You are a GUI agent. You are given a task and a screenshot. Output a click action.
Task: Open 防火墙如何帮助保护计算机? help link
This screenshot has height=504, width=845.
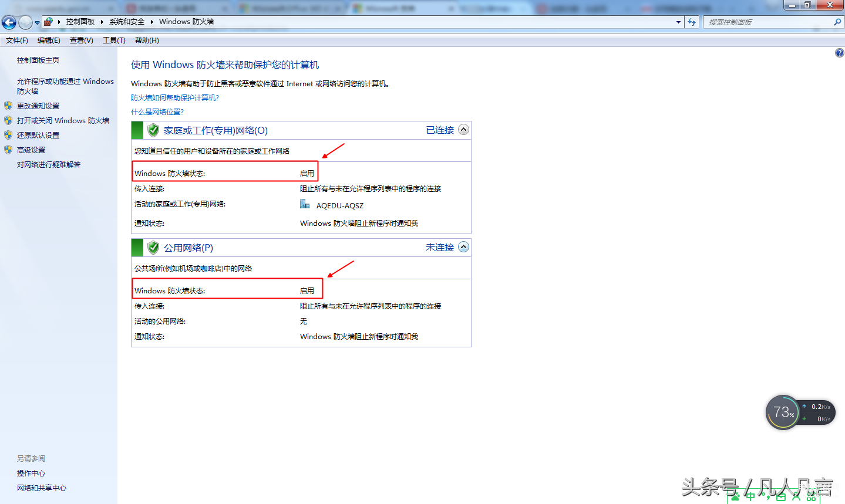click(175, 98)
